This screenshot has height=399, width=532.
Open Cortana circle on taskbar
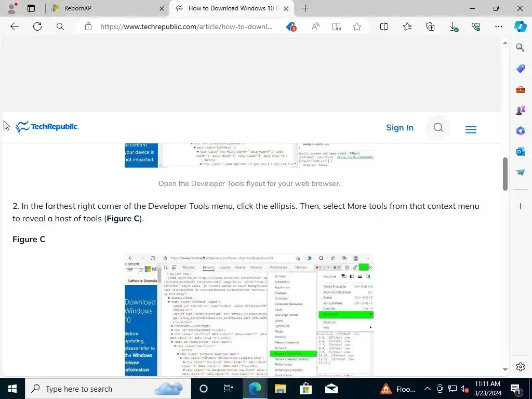(x=204, y=389)
